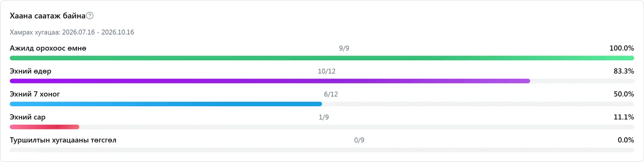Select the Туршилтын хугацааны төгсгөл label
This screenshot has width=644, height=162.
63,140
